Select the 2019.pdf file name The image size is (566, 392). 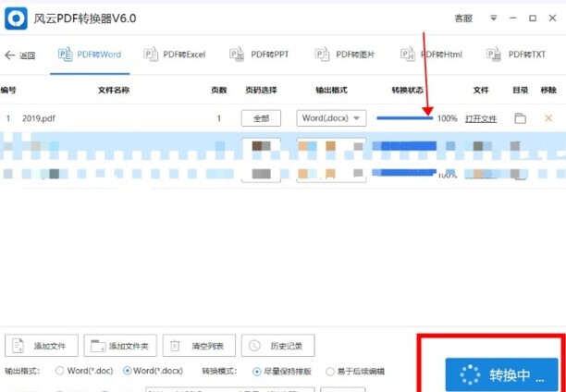tap(39, 118)
